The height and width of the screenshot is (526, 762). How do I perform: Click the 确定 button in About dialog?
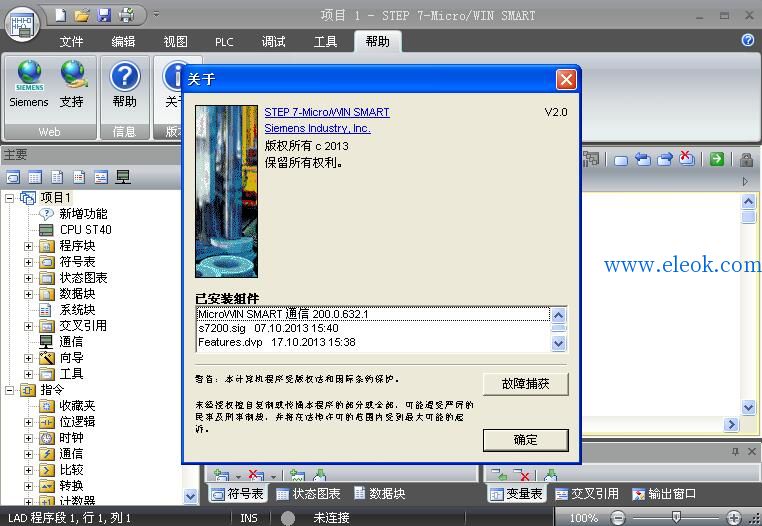[x=525, y=440]
